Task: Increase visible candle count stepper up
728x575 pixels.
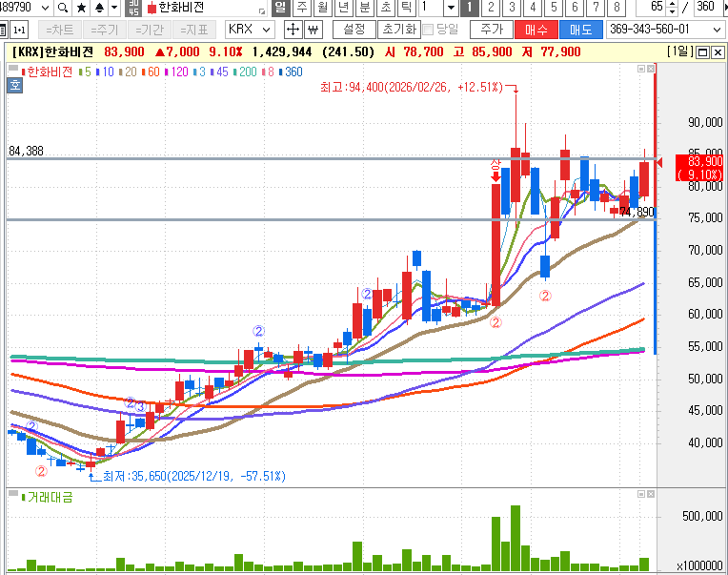Action: [672, 4]
